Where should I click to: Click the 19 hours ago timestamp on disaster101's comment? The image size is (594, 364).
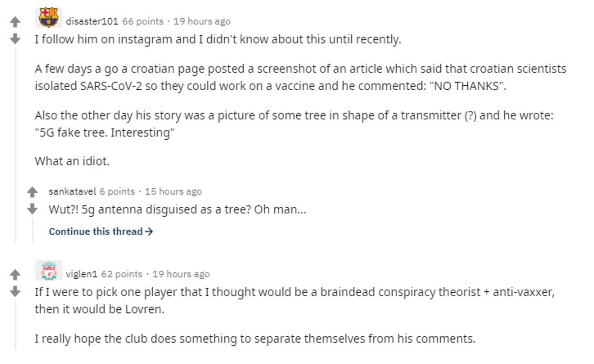[202, 21]
